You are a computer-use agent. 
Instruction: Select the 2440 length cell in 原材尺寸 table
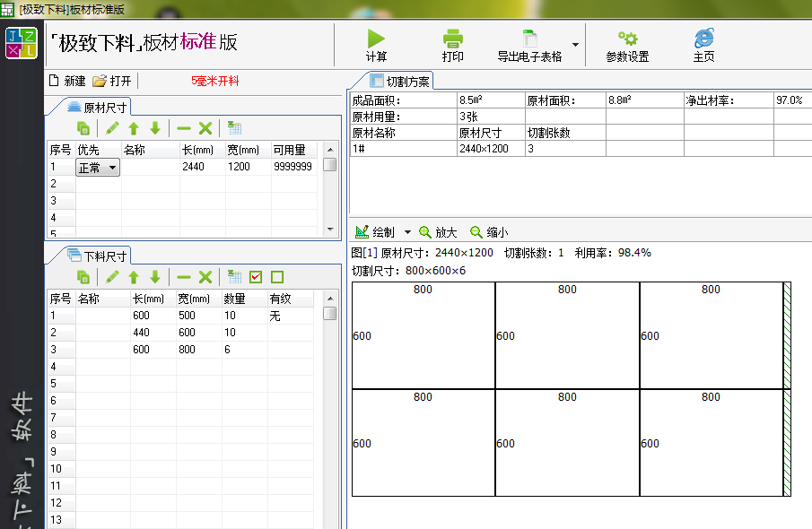click(203, 167)
